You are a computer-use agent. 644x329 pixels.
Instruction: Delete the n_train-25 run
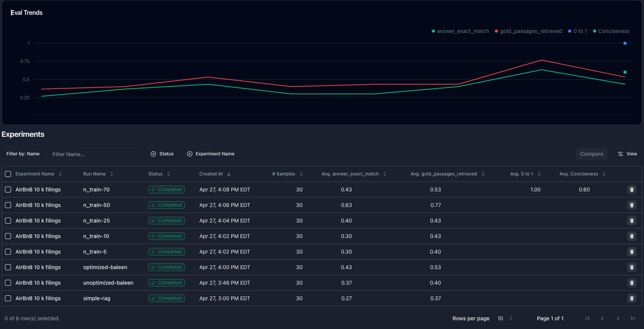(x=632, y=221)
